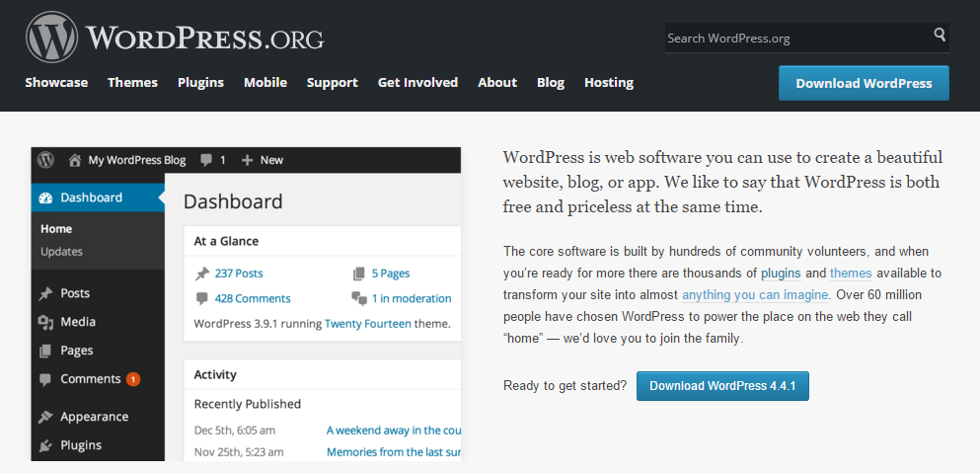The width and height of the screenshot is (980, 473).
Task: Click the bubble icon beside 428 Comments
Action: (202, 298)
